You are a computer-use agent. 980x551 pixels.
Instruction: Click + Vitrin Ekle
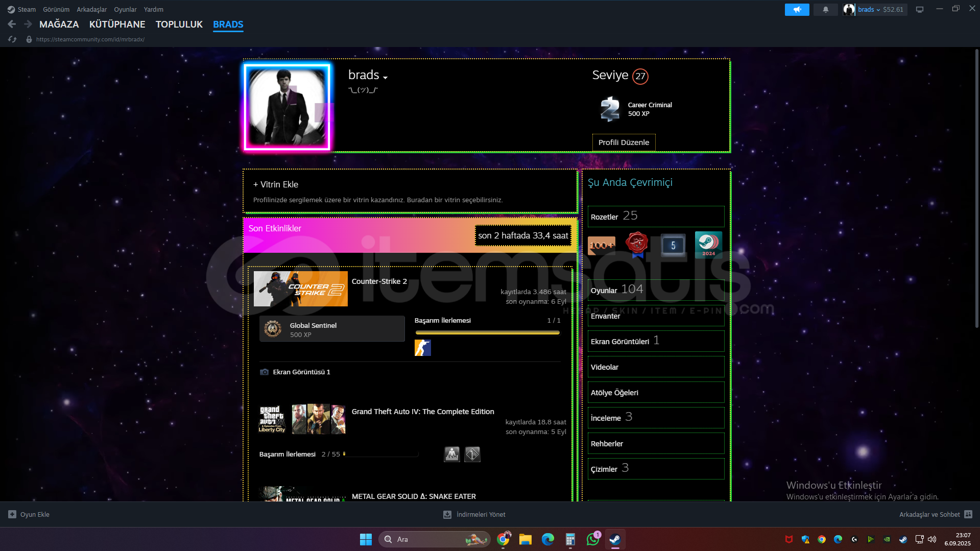pyautogui.click(x=276, y=184)
